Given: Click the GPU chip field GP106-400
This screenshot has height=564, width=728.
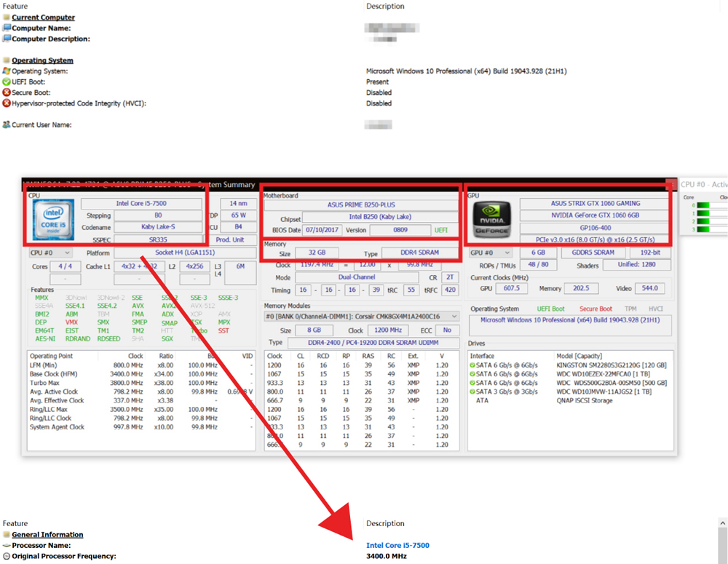Looking at the screenshot, I should tap(596, 228).
